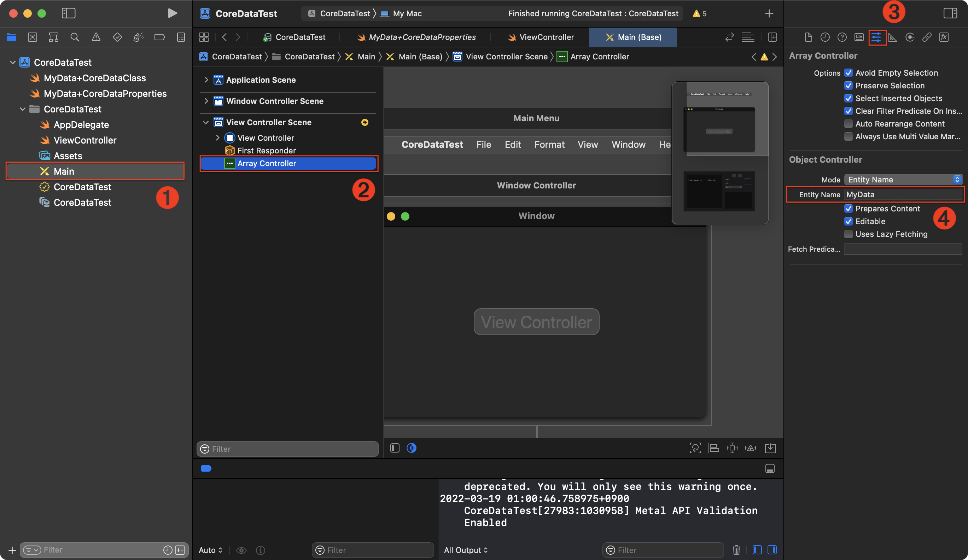Open the Issue navigator warning icon
The width and height of the screenshot is (968, 560).
(x=96, y=37)
